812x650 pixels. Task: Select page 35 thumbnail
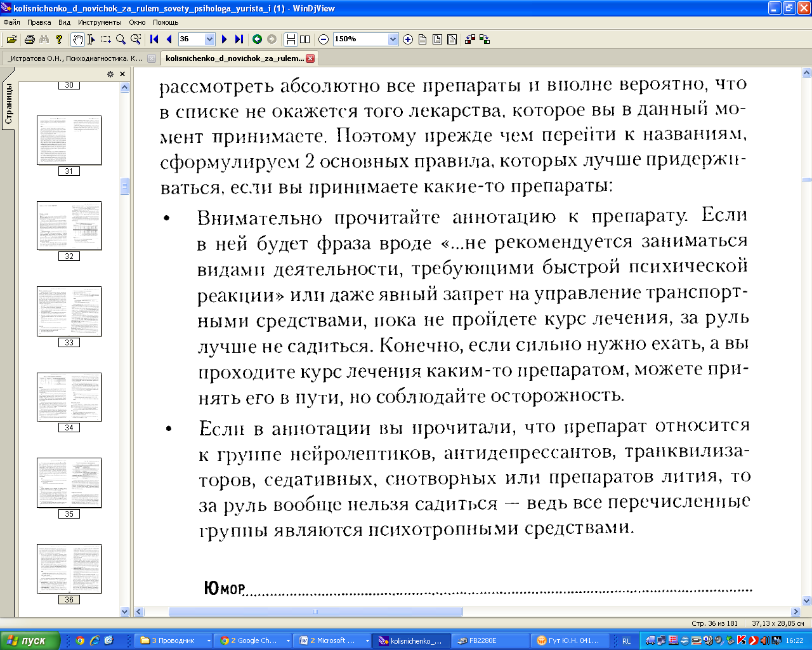pos(69,482)
